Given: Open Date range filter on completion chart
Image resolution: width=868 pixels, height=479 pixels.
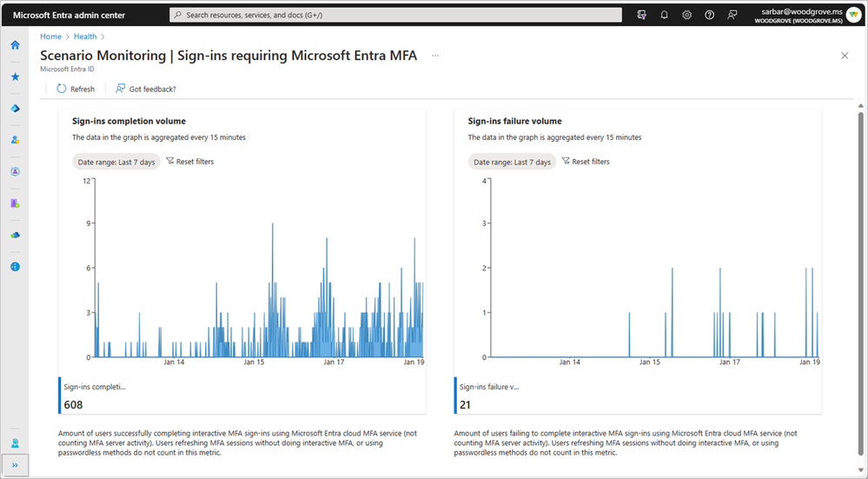Looking at the screenshot, I should point(116,162).
